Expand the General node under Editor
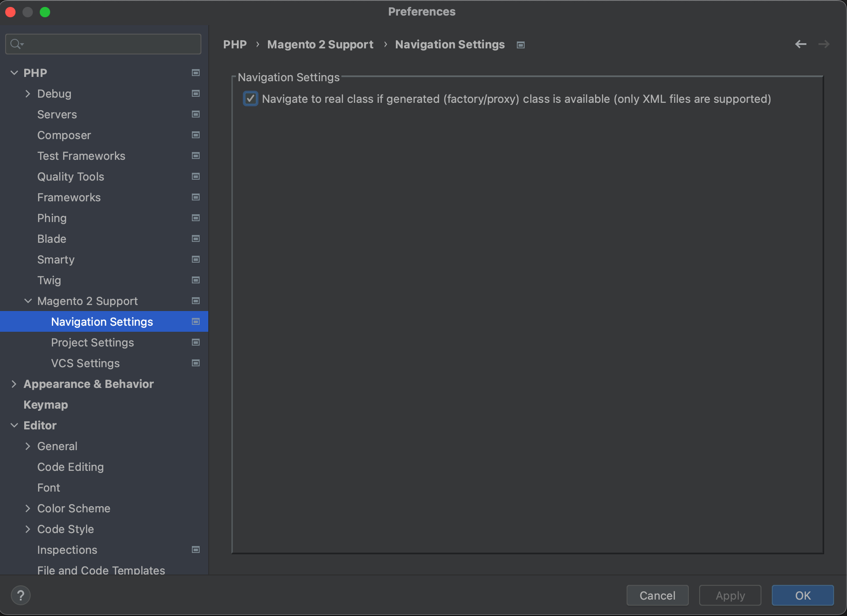This screenshot has height=616, width=847. click(28, 446)
